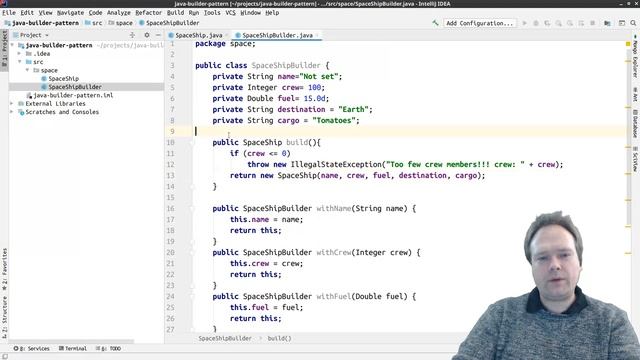The image size is (640, 360).
Task: Click fold marker on line 16 gutter
Action: click(192, 209)
